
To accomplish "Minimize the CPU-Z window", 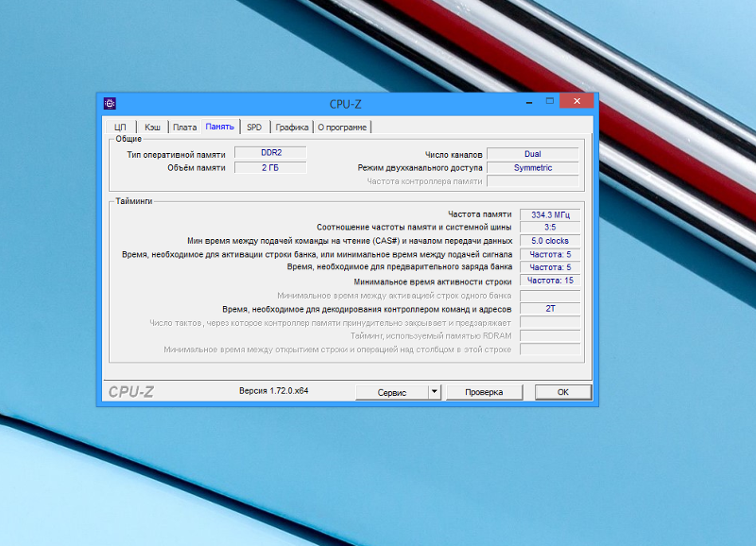I will (x=529, y=102).
